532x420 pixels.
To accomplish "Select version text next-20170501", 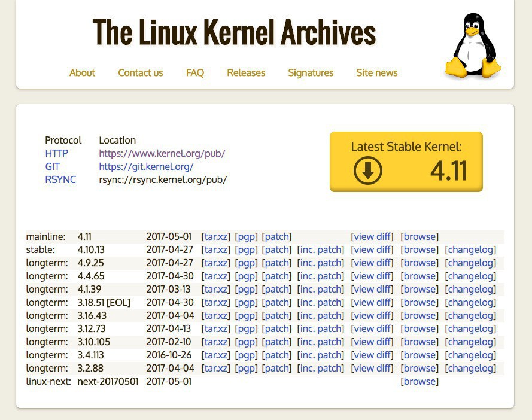I will tap(108, 381).
